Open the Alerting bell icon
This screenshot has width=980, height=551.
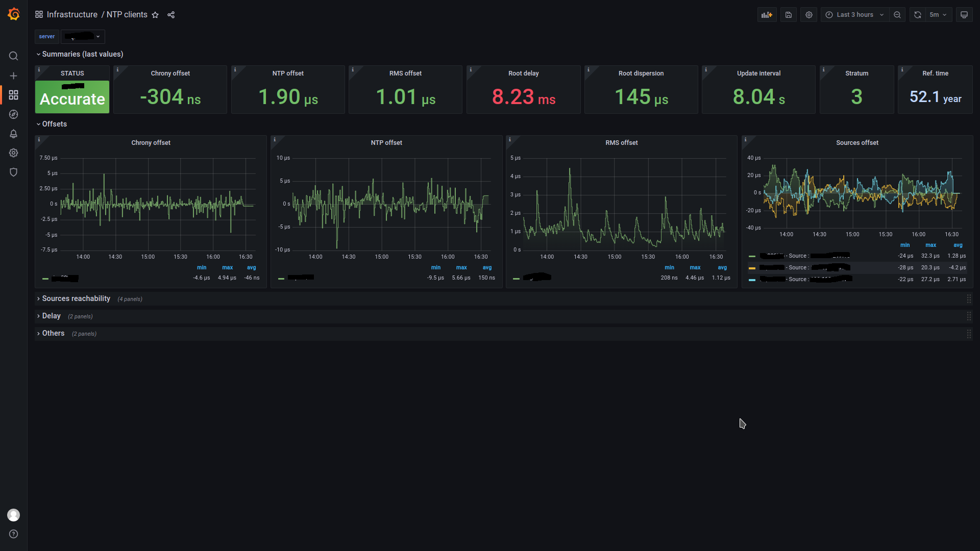14,134
